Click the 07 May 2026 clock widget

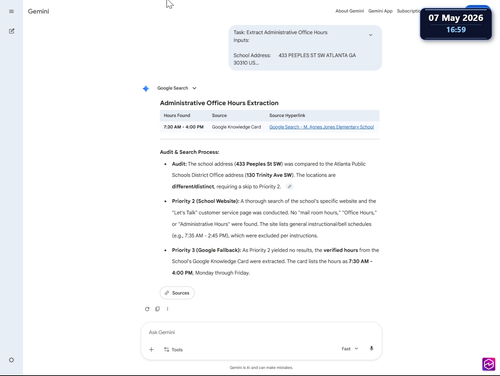coord(456,23)
